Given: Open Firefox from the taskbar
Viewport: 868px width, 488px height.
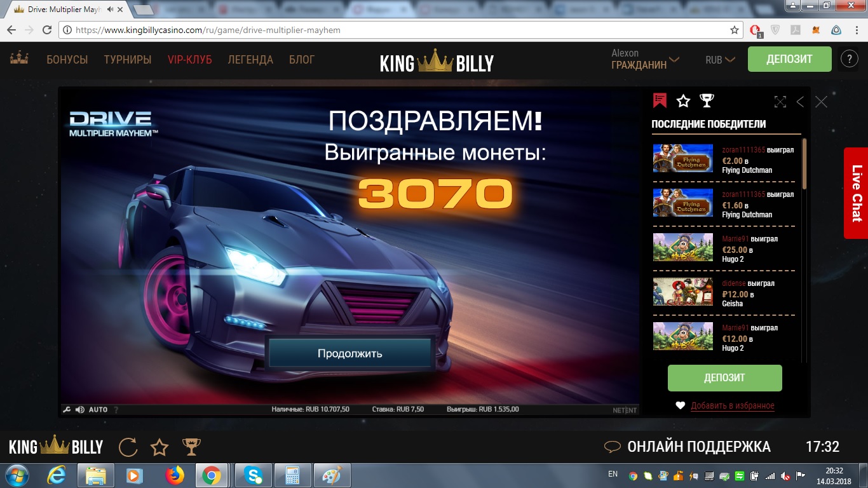Looking at the screenshot, I should (173, 475).
